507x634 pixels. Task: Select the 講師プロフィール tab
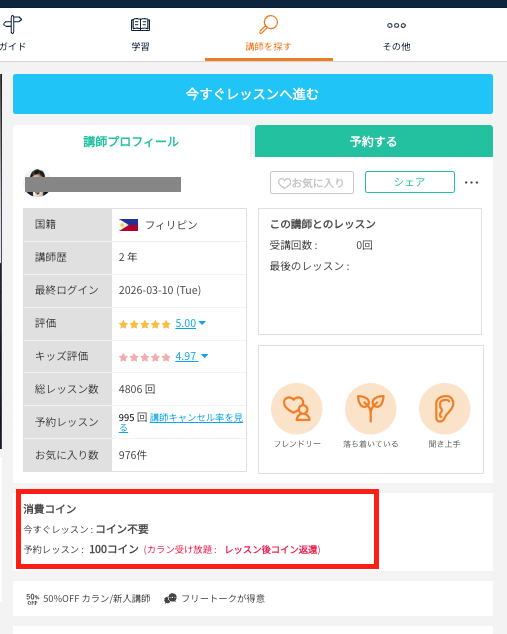click(131, 141)
